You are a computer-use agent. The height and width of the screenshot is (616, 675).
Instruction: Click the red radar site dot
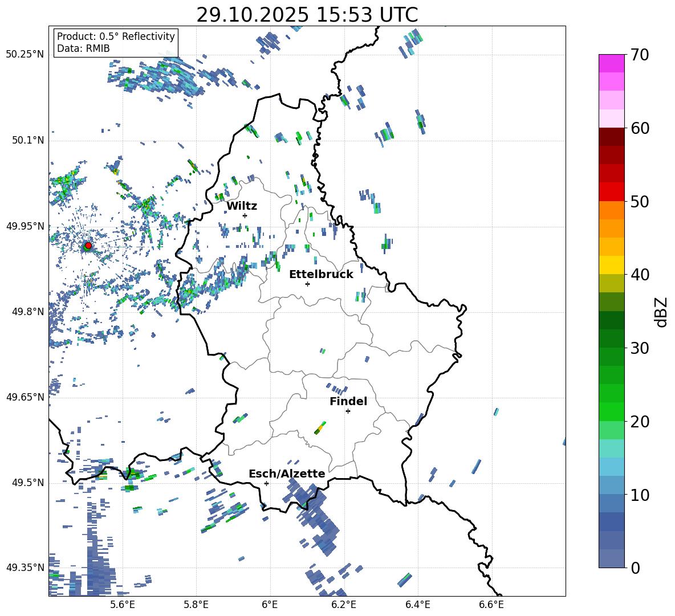click(x=88, y=246)
